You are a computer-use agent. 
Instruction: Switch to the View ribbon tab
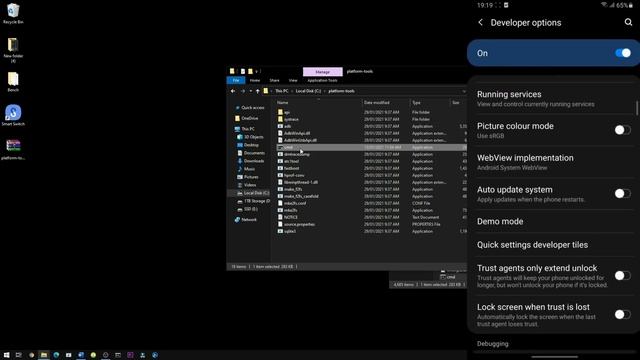click(x=293, y=80)
